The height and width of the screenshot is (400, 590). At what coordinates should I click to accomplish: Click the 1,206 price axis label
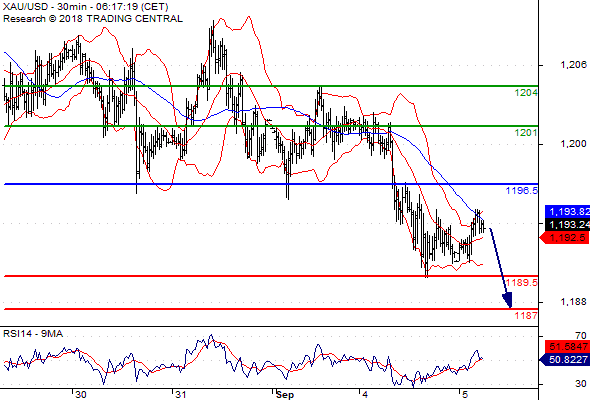(x=573, y=65)
